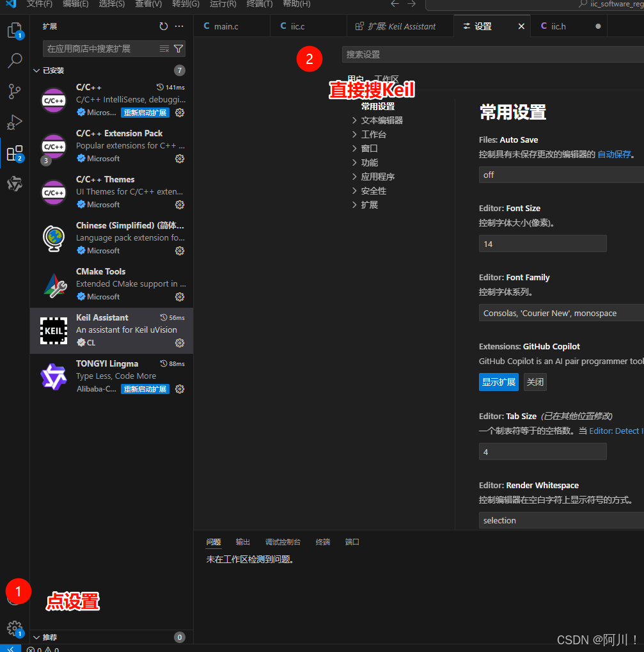The width and height of the screenshot is (644, 652).
Task: Expand 应用程序 settings category
Action: coord(354,177)
